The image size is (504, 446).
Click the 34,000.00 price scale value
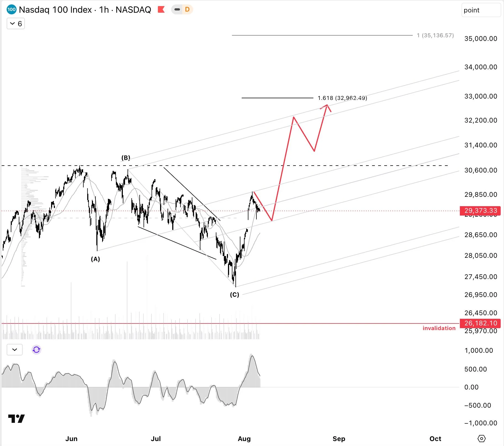coord(481,67)
